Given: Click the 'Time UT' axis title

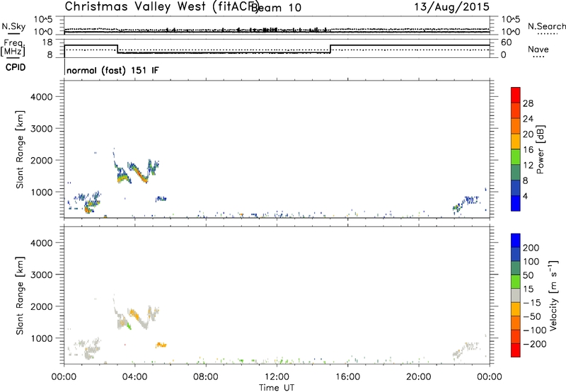Looking at the screenshot, I should [x=277, y=388].
